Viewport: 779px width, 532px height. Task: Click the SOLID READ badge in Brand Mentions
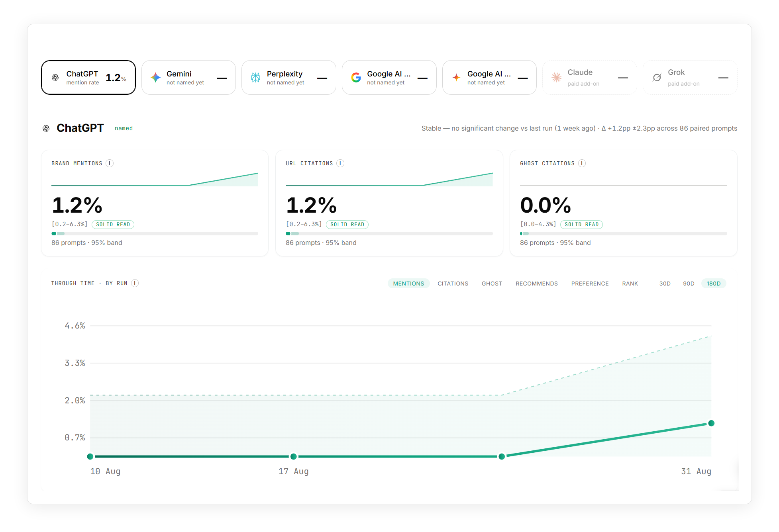coord(113,225)
